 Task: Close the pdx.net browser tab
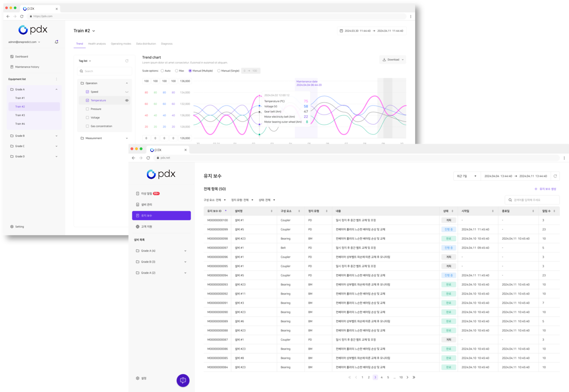pos(186,150)
